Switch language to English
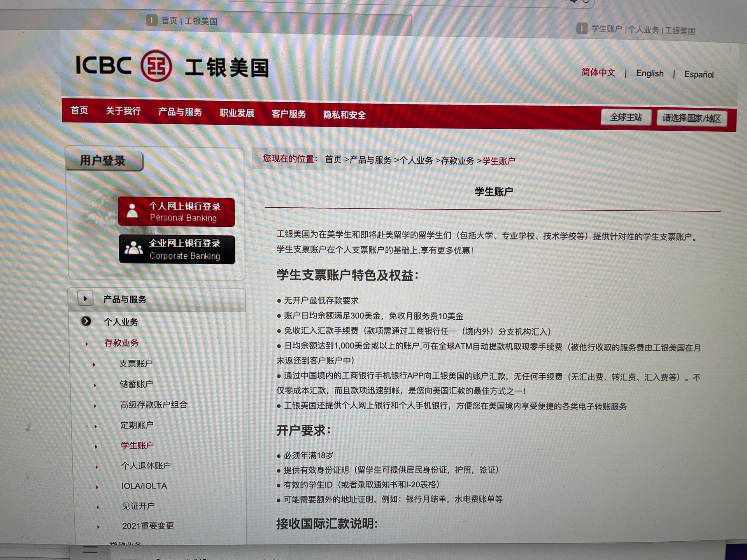 650,73
